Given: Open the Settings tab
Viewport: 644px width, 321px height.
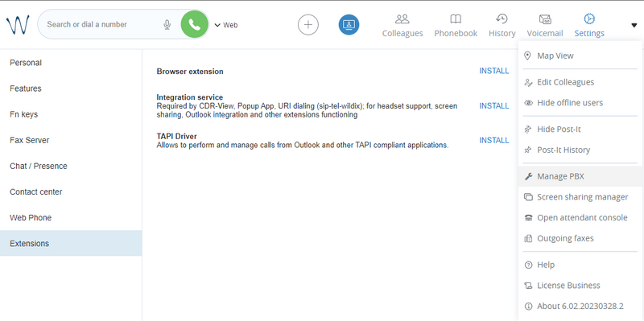Looking at the screenshot, I should pos(589,26).
